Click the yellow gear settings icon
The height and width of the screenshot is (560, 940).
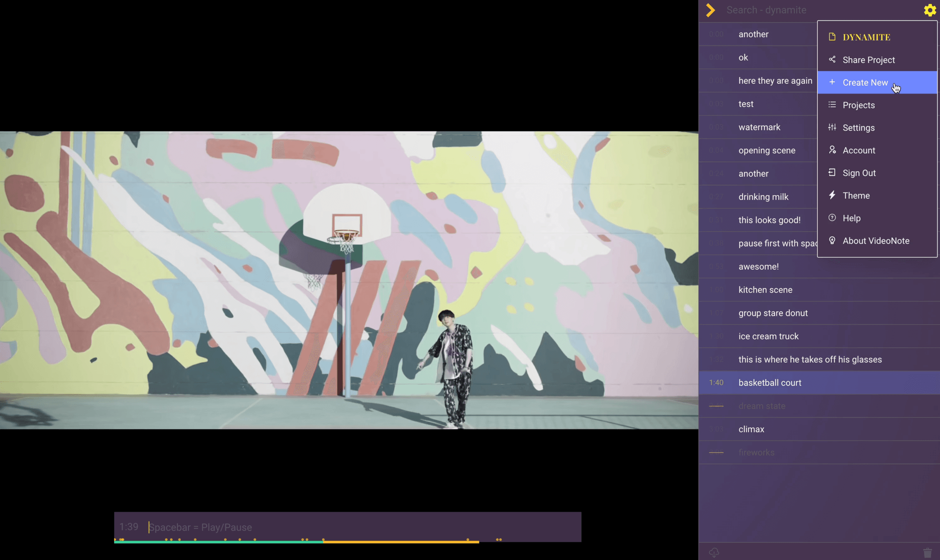tap(929, 10)
